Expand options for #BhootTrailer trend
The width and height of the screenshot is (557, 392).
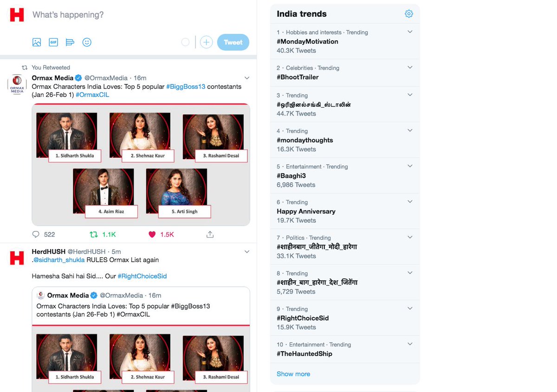point(410,67)
